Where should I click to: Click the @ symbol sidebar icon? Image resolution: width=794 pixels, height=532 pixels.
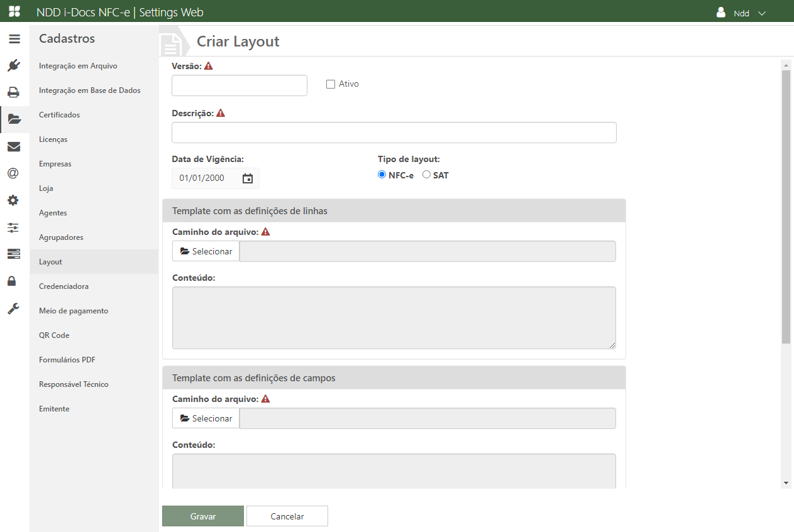[13, 173]
